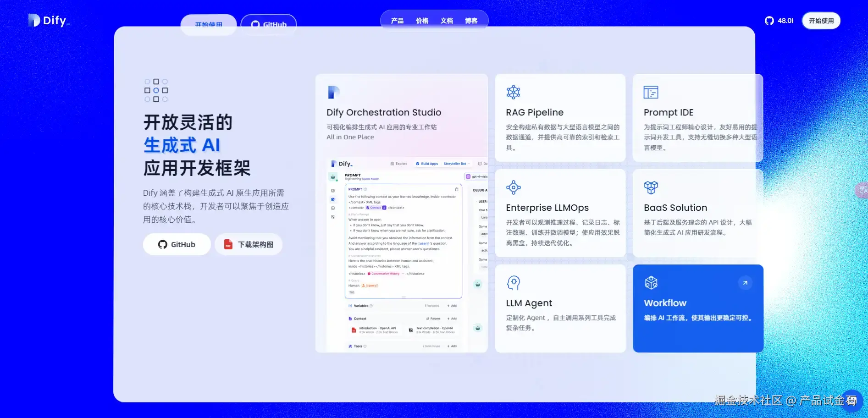This screenshot has height=418, width=868.
Task: Open the BaaS Solution card title
Action: (675, 208)
